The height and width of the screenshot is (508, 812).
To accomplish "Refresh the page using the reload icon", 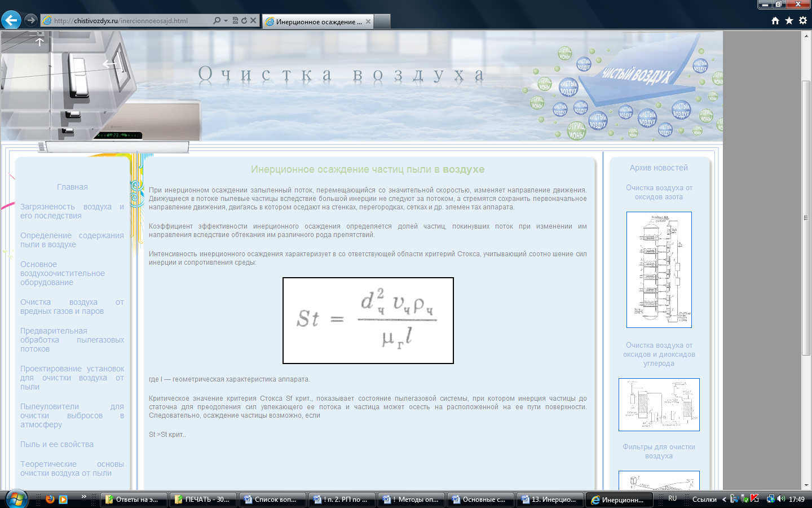I will click(x=244, y=20).
